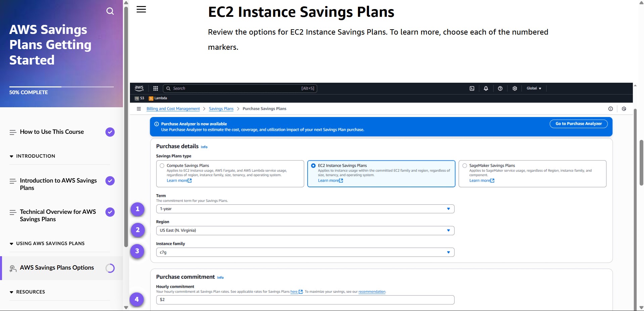Click the Go to Purchase Analyzer button
Image resolution: width=644 pixels, height=311 pixels.
click(578, 124)
